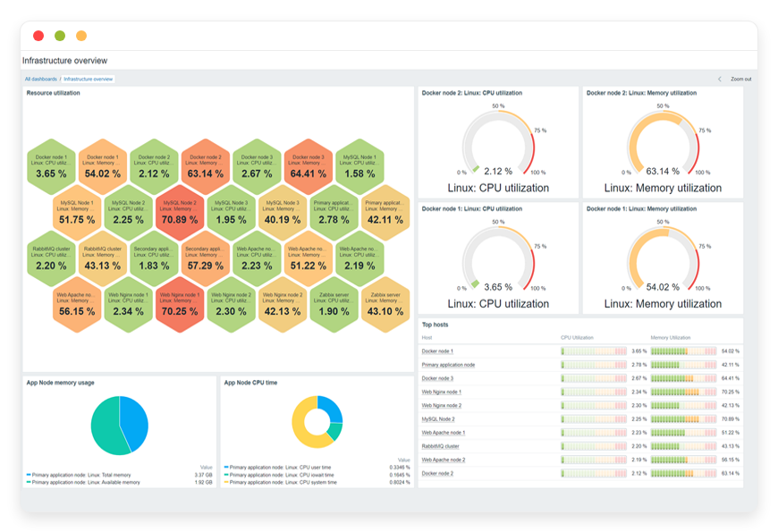778x532 pixels.
Task: Open Primary application node in Top hosts
Action: 448,365
